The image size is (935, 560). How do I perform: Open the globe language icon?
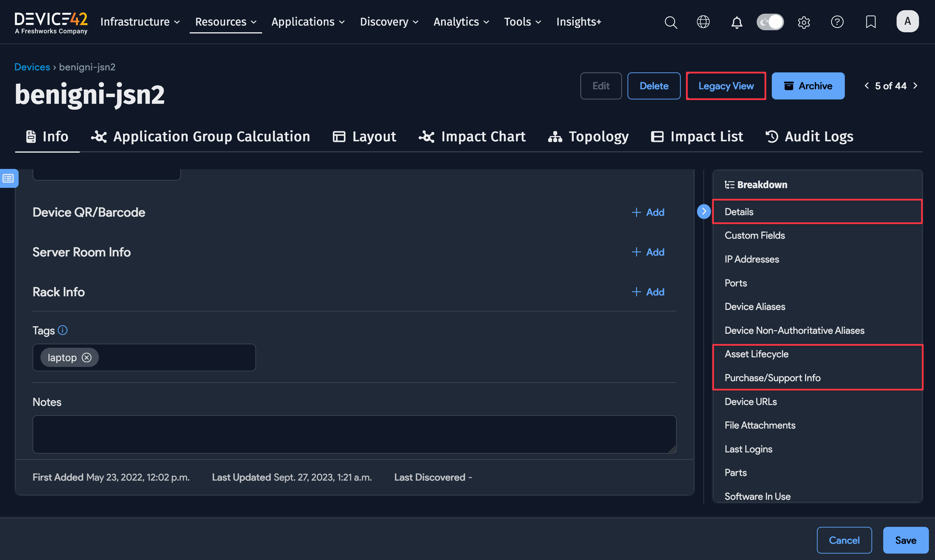(703, 22)
